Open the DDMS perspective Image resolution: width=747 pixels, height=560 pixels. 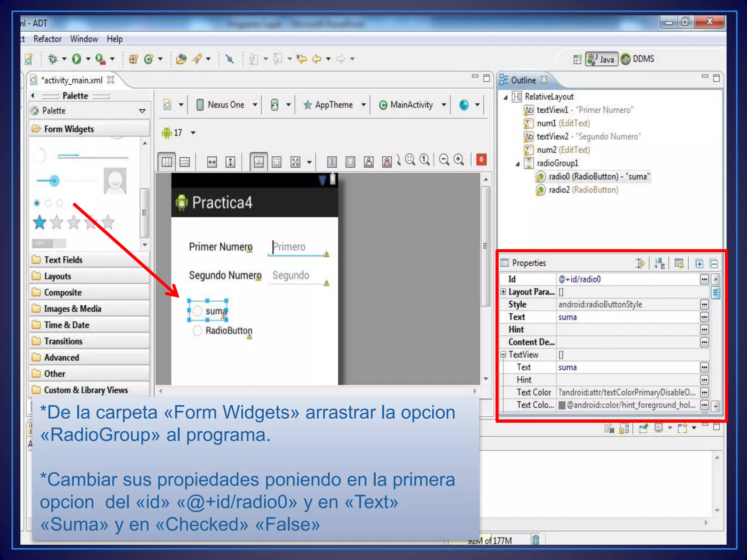tap(638, 59)
